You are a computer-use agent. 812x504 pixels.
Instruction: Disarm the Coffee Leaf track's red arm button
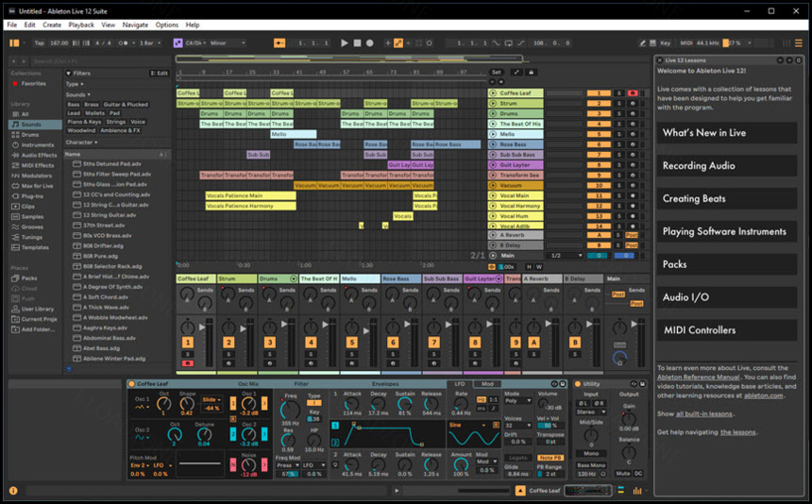coord(633,93)
